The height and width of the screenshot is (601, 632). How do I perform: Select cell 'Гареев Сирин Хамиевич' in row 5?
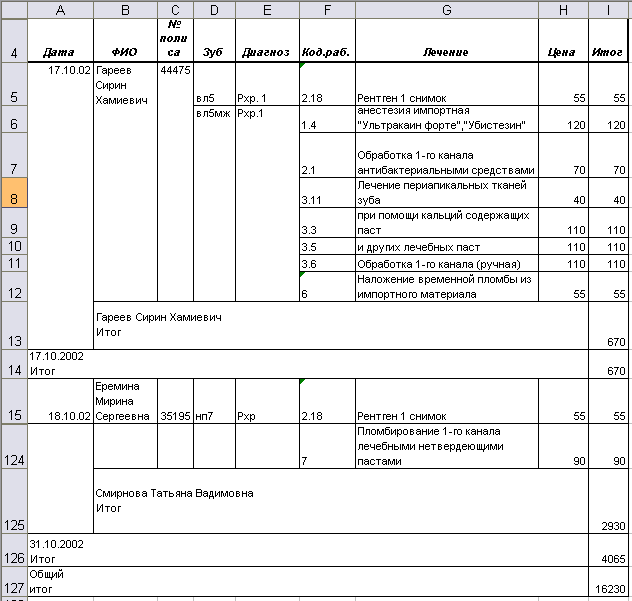point(125,181)
